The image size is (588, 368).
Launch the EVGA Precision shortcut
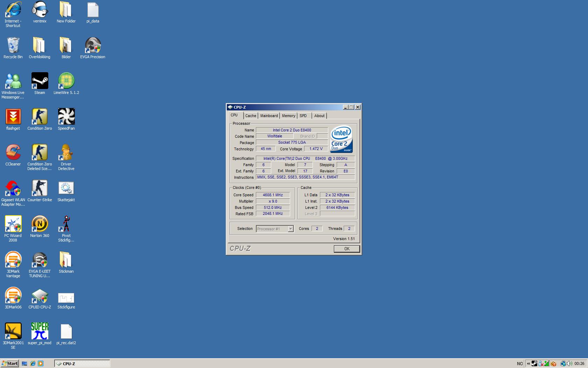point(93,48)
